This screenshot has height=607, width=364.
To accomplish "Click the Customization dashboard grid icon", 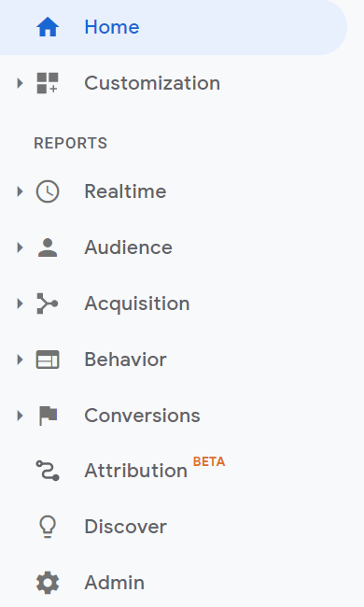I will tap(48, 83).
